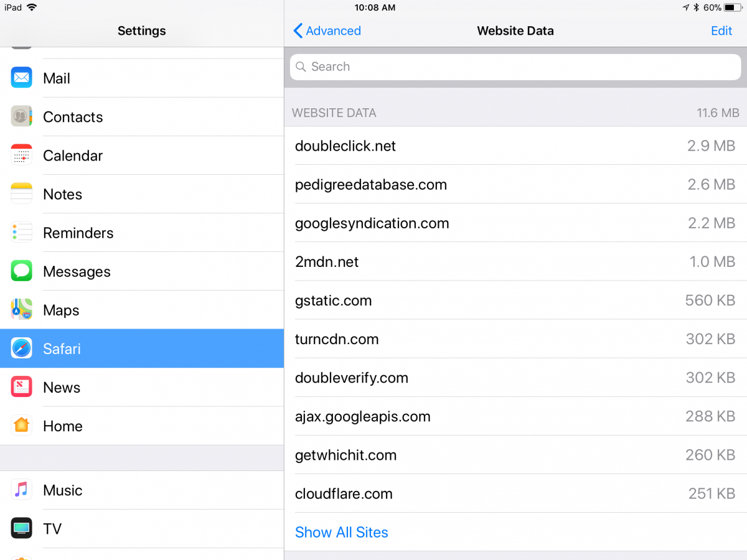Select doubleclick.net entry
The height and width of the screenshot is (560, 747).
tap(515, 146)
